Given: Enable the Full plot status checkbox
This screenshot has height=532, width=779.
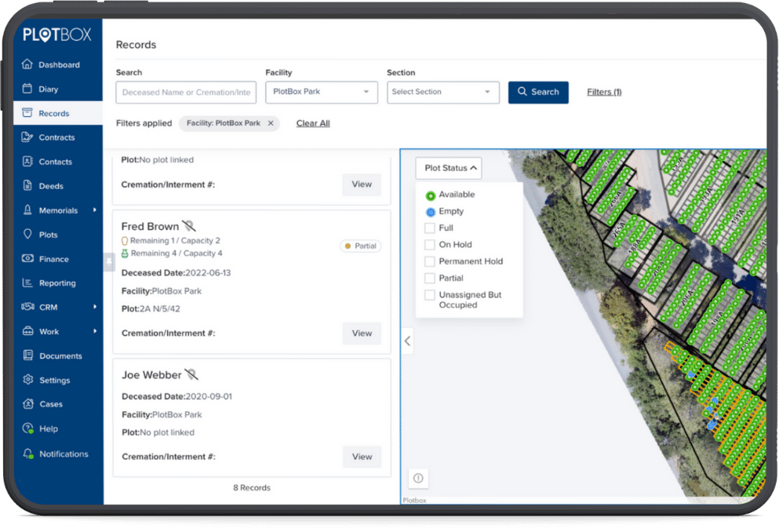Looking at the screenshot, I should pyautogui.click(x=429, y=228).
